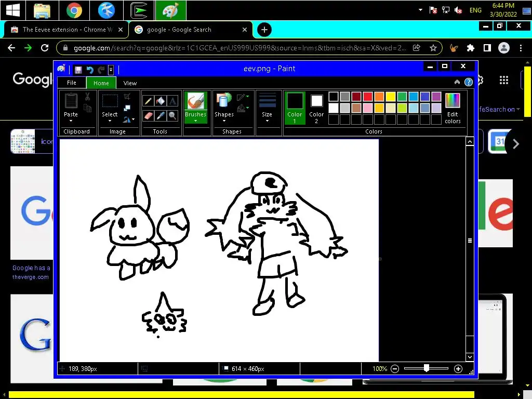Select the Eraser tool
The width and height of the screenshot is (532, 399).
[x=148, y=116]
